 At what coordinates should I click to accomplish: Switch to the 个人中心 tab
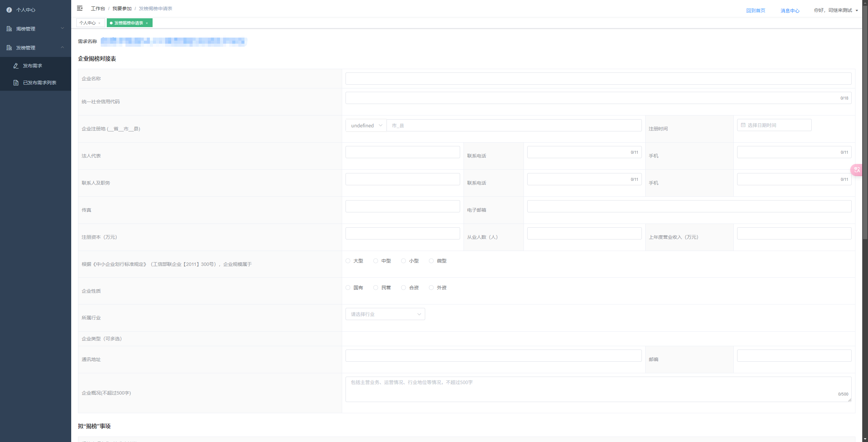click(x=87, y=23)
